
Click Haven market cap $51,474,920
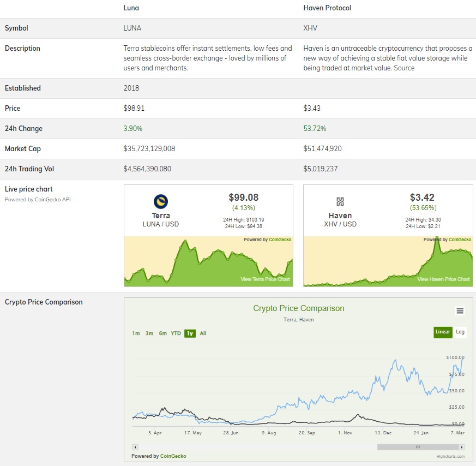tap(322, 148)
